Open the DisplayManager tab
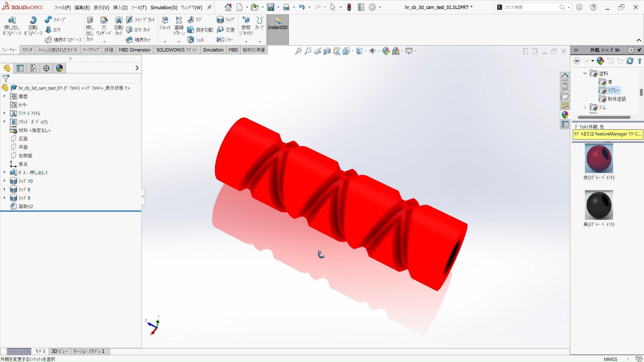Screen dimensions: 644x362 (x=59, y=68)
